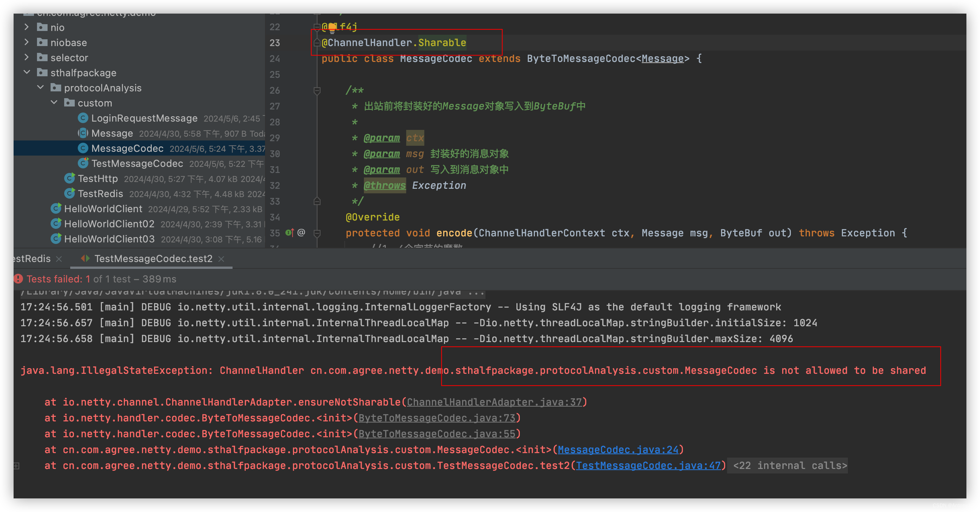Switch to the TestMessageCodec.test2 run tab

pos(153,259)
